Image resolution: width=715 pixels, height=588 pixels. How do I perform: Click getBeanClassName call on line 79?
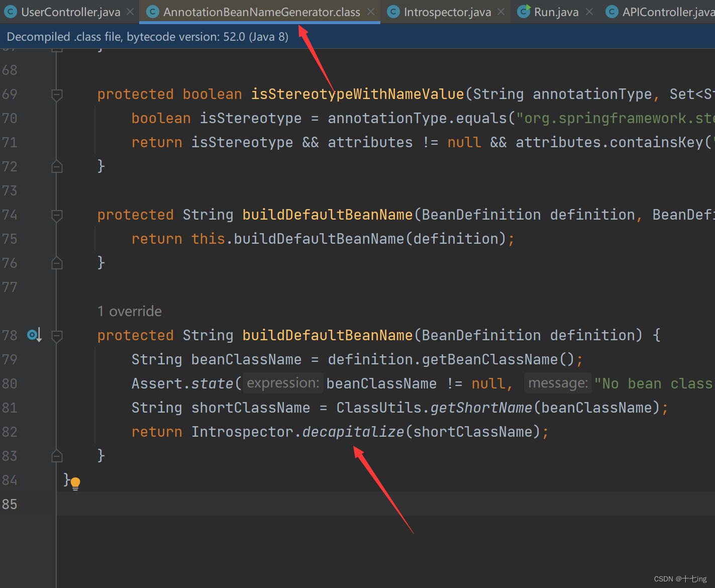pos(490,360)
